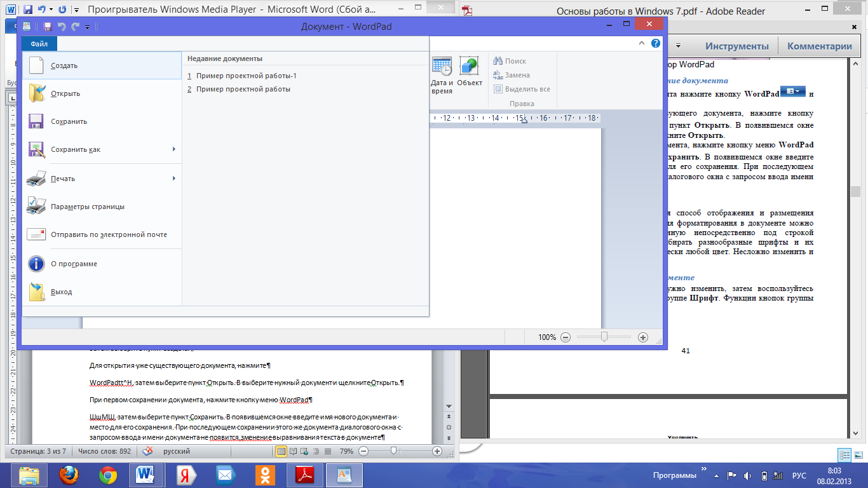Click Save icon in WordPad quick access toolbar
The image size is (868, 488).
click(x=47, y=27)
